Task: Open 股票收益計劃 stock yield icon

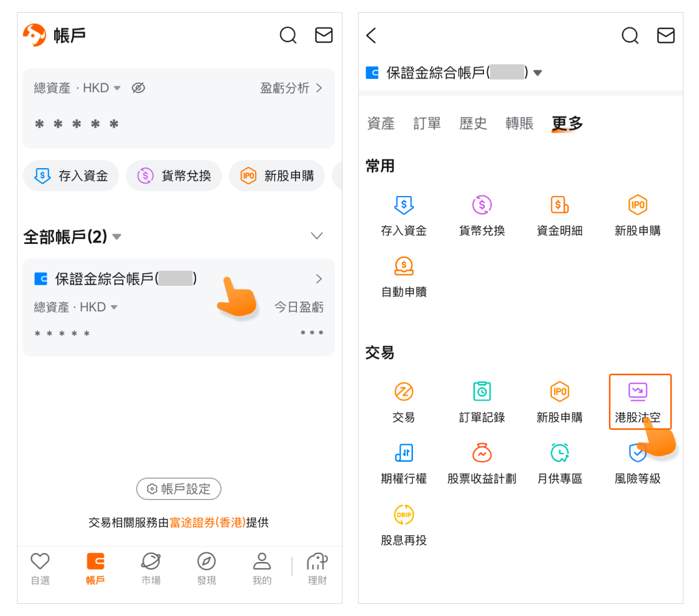Action: (482, 453)
